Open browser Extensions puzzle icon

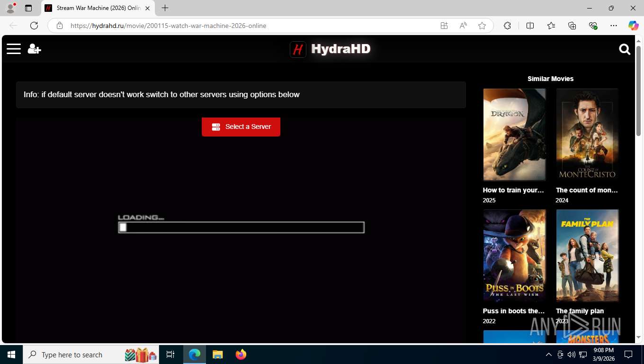pos(507,26)
